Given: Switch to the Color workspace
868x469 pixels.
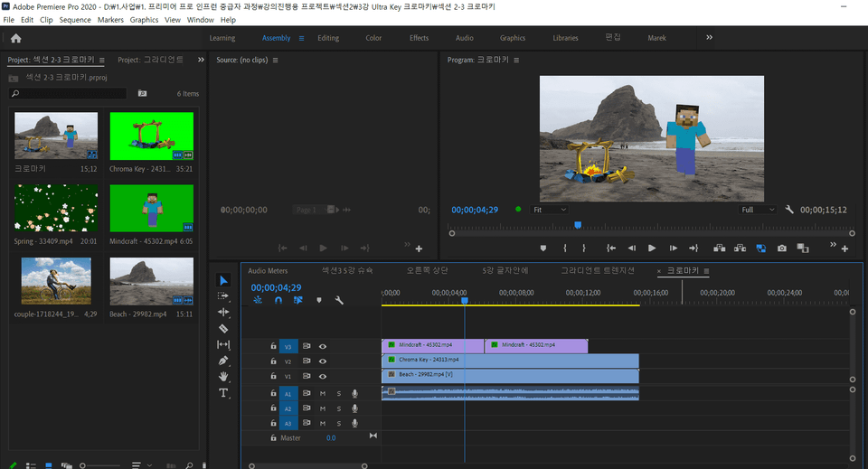Looking at the screenshot, I should [x=373, y=38].
